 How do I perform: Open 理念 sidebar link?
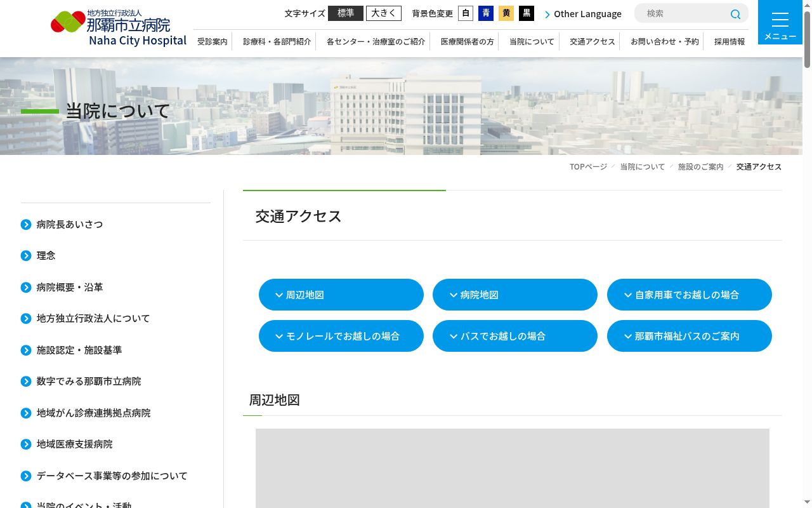(x=46, y=255)
